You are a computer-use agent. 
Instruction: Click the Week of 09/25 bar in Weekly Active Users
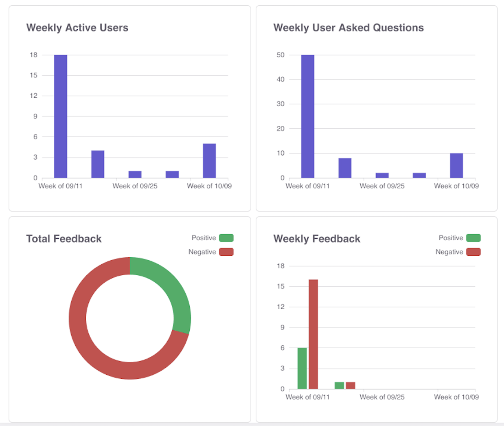coord(135,174)
